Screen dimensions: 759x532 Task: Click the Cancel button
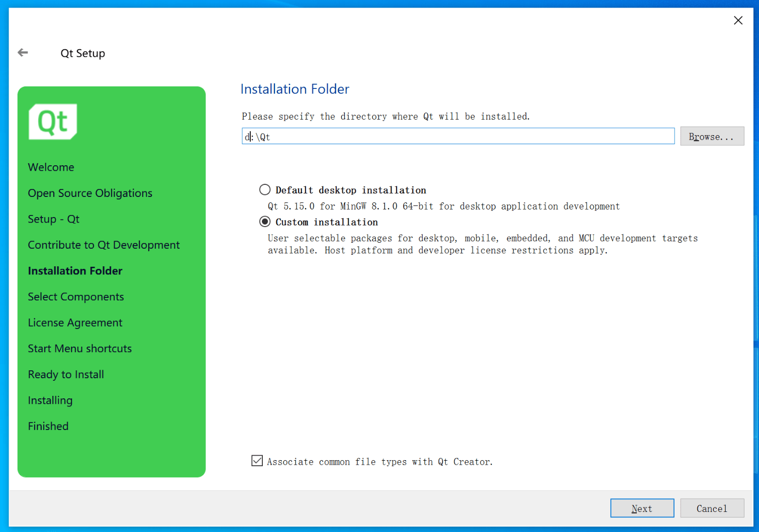(711, 508)
